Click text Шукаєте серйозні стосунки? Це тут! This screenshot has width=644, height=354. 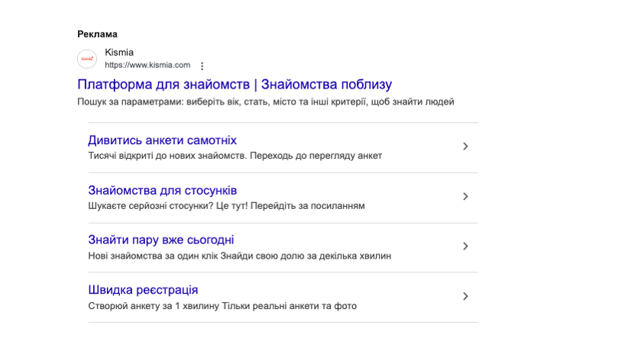point(168,206)
